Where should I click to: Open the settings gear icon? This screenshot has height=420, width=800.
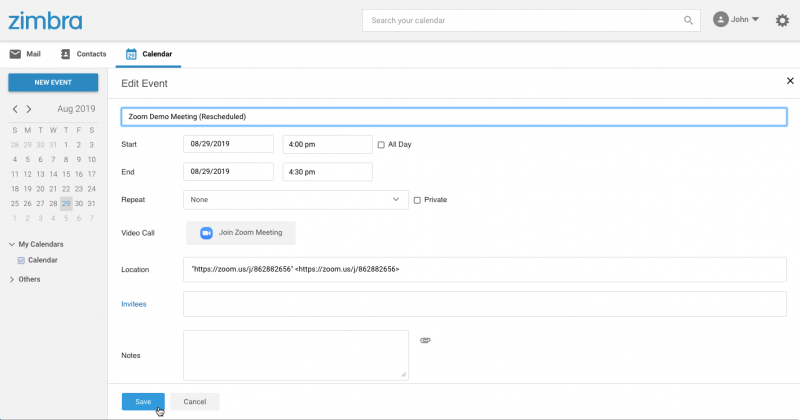tap(782, 20)
